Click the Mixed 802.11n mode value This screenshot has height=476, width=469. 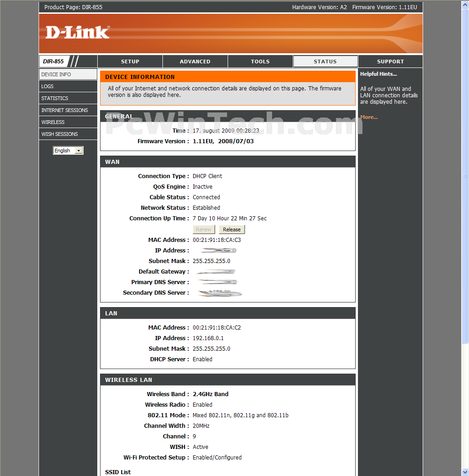tap(240, 415)
